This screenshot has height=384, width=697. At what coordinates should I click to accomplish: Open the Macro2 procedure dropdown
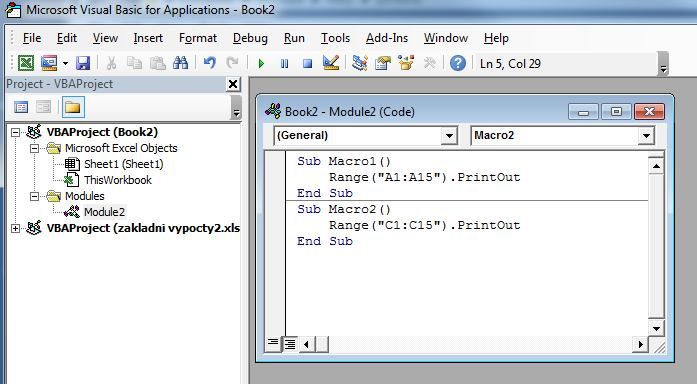646,136
